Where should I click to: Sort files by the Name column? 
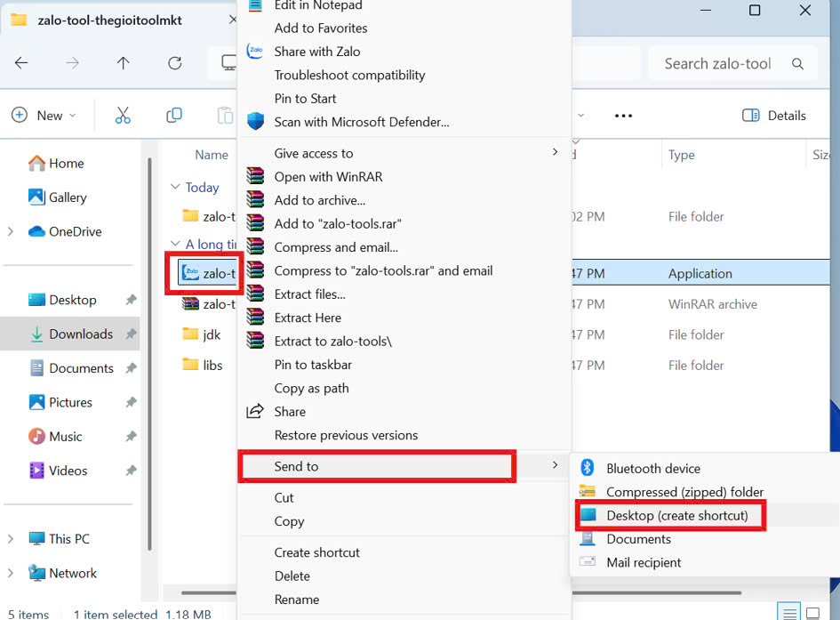coord(212,155)
